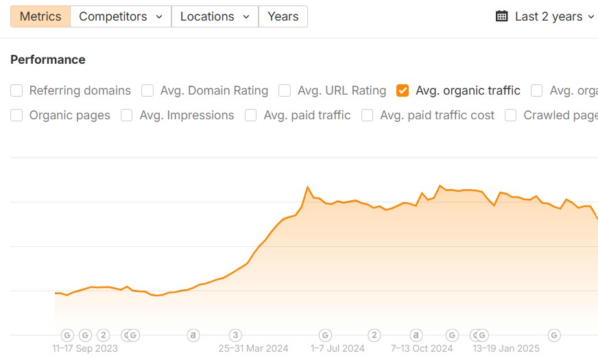The height and width of the screenshot is (364, 598).
Task: Click the 2 marker above Sep 2023
Action: click(x=104, y=335)
